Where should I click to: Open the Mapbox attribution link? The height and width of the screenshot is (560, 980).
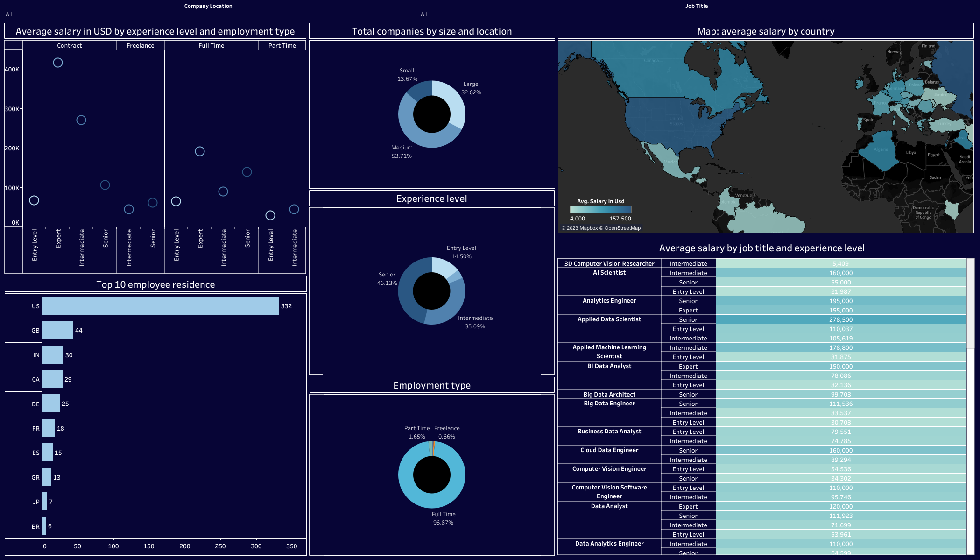coord(588,228)
